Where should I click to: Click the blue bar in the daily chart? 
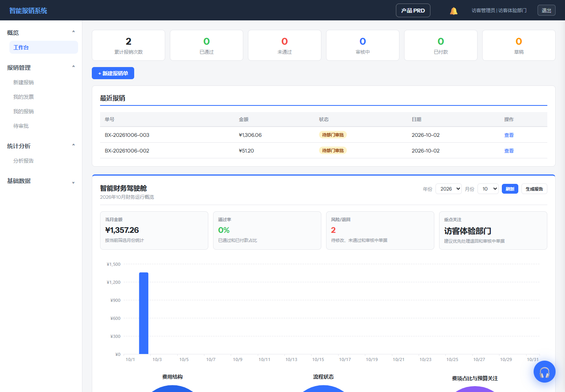tap(144, 313)
